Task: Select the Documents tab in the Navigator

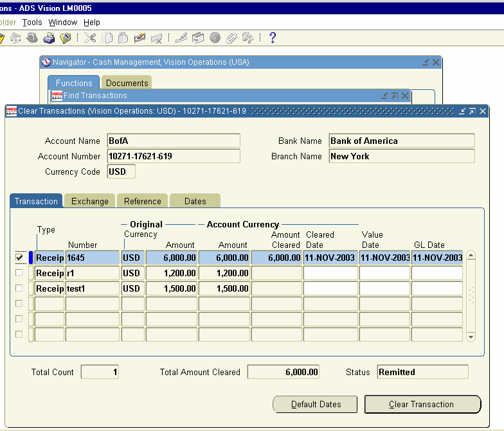Action: coord(127,83)
